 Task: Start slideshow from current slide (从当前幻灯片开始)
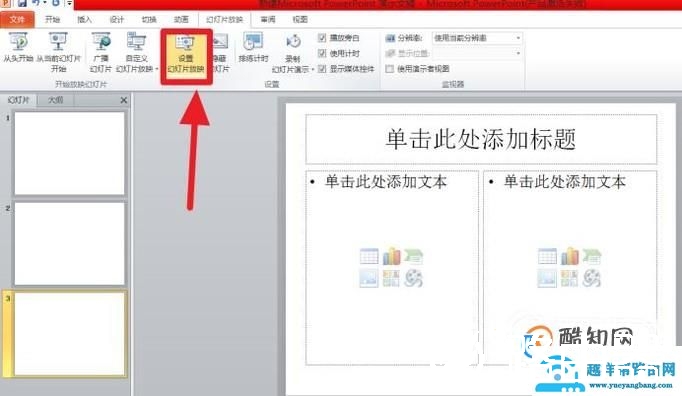(x=58, y=52)
